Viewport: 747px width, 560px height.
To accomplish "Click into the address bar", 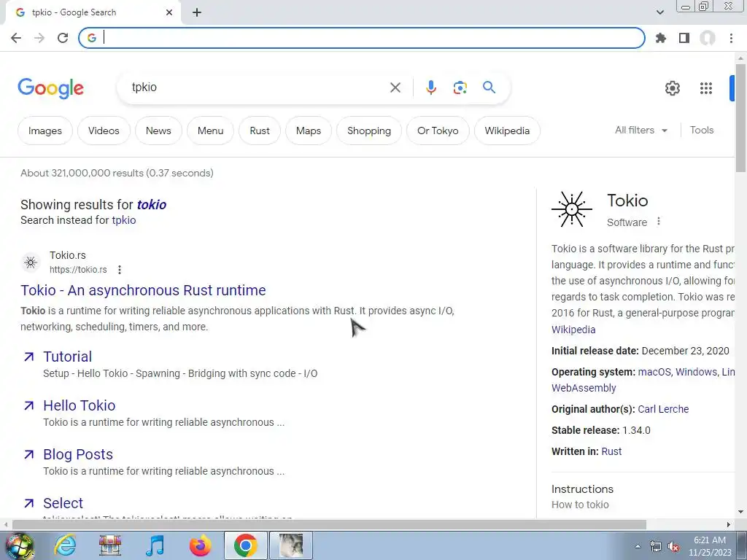I will click(x=362, y=38).
